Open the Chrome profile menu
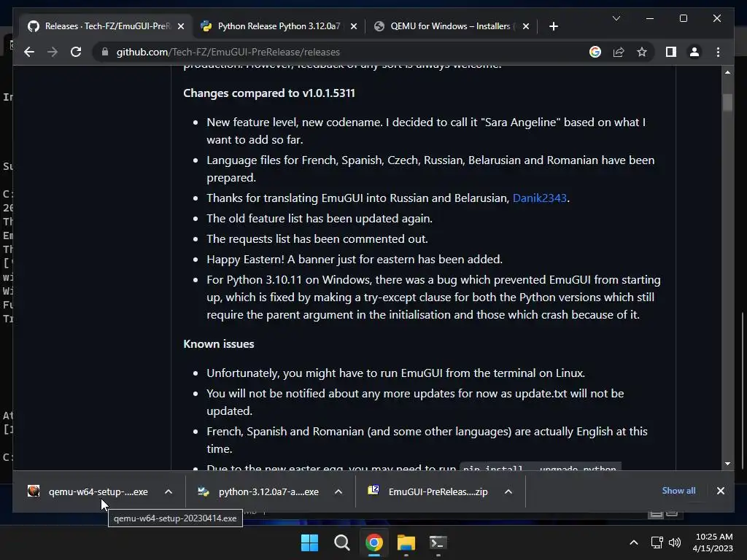Image resolution: width=747 pixels, height=560 pixels. click(x=694, y=52)
